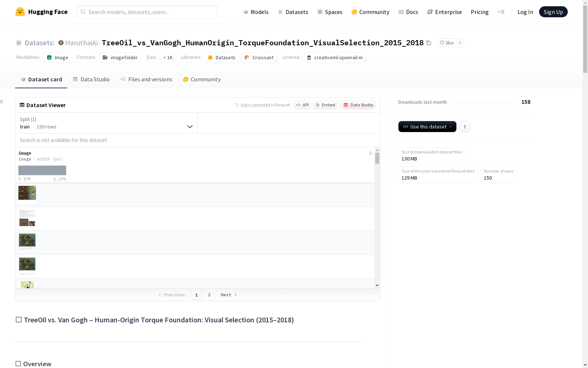Click the search magnifier icon
Viewport: 588px width, 368px height.
(83, 12)
